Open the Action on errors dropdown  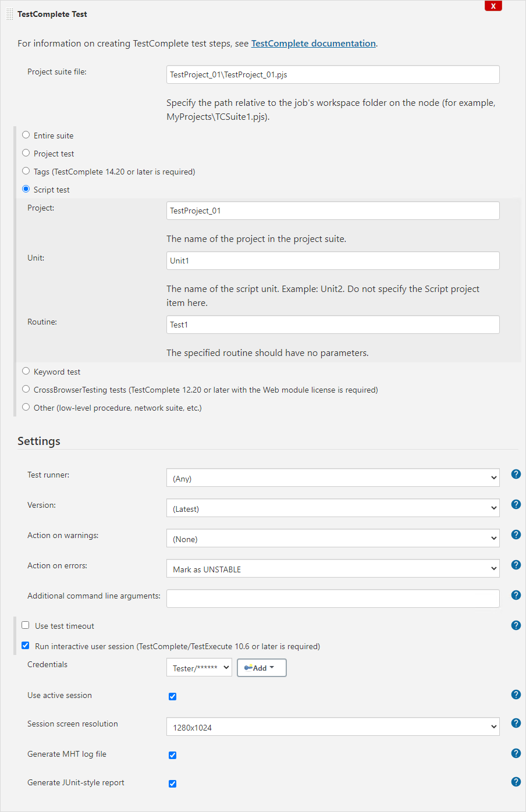(333, 569)
